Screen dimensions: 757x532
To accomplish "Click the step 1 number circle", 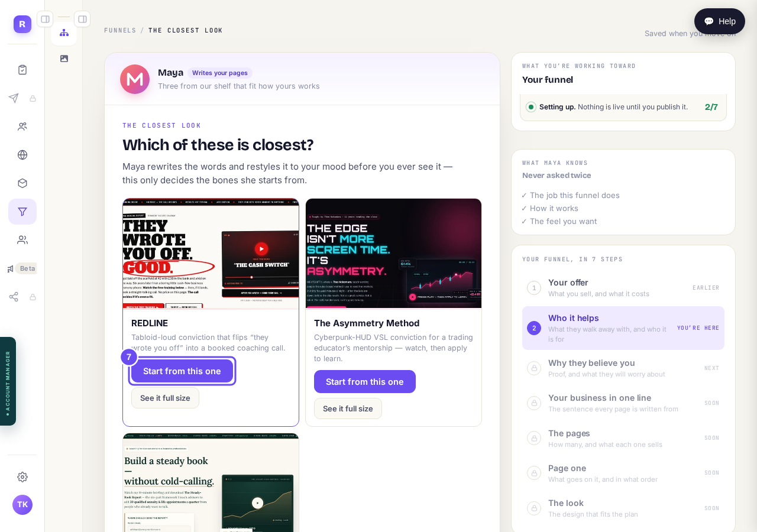I will point(534,288).
